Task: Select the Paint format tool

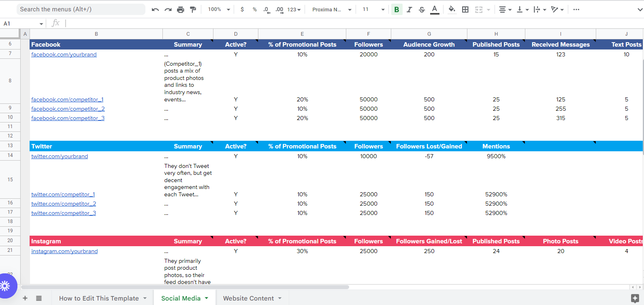Action: pyautogui.click(x=193, y=9)
